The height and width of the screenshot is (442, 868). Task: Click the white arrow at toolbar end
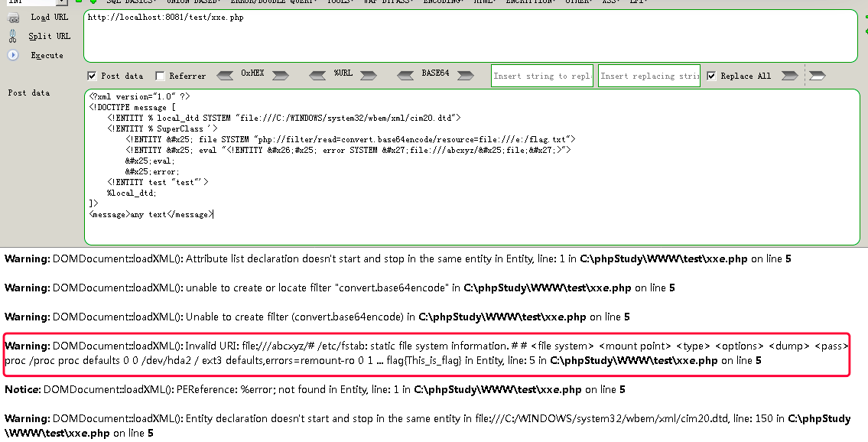(817, 76)
